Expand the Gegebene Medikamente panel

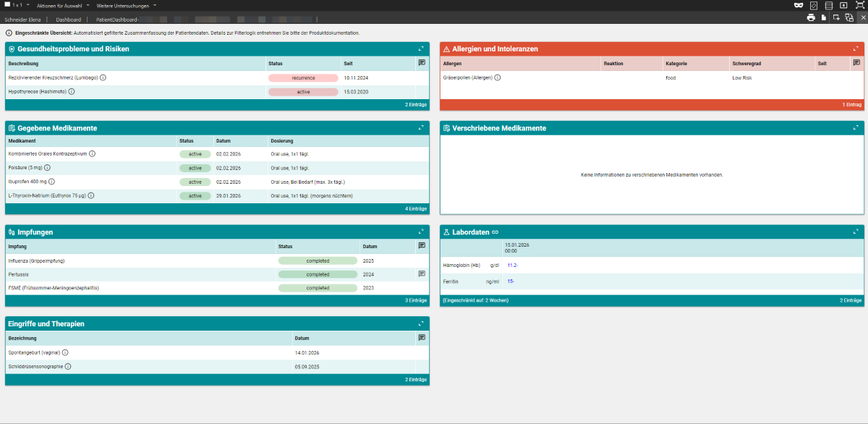pyautogui.click(x=421, y=128)
